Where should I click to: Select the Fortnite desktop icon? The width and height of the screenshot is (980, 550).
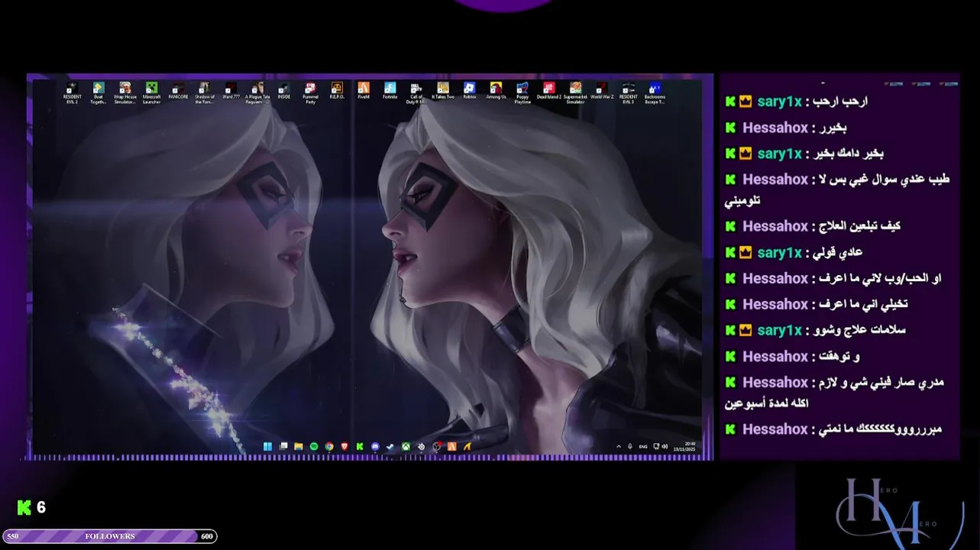pyautogui.click(x=390, y=91)
